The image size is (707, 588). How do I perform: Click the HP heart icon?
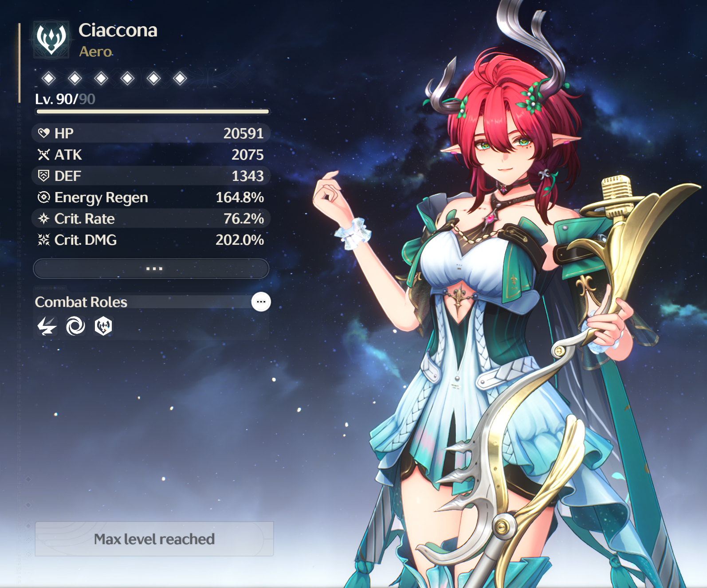point(43,133)
